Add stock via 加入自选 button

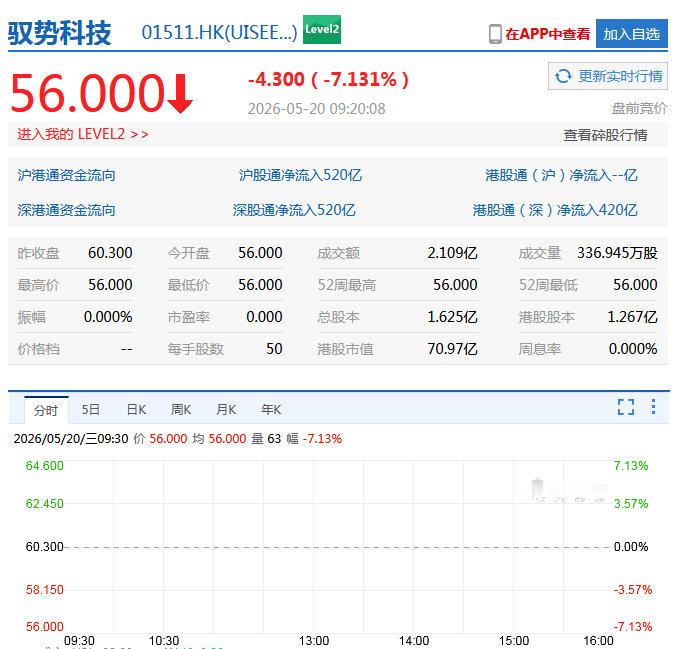point(631,34)
